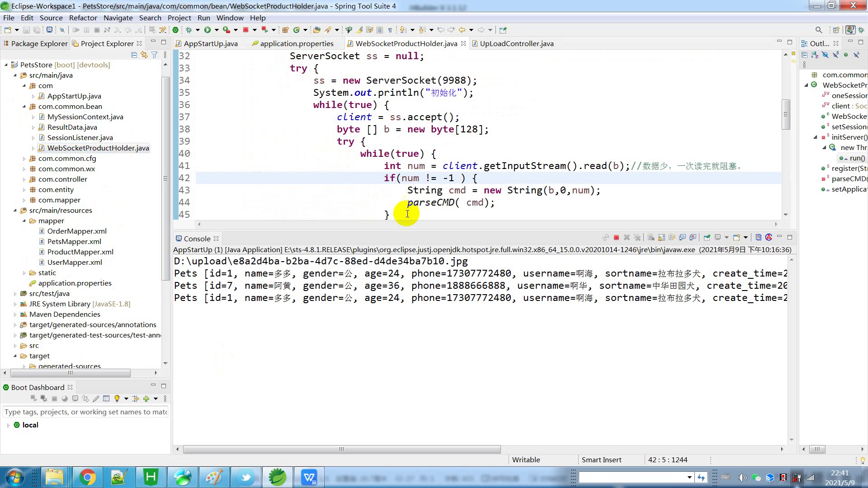Image resolution: width=868 pixels, height=488 pixels.
Task: Select OrderMapper.xml in the project tree
Action: (x=77, y=231)
